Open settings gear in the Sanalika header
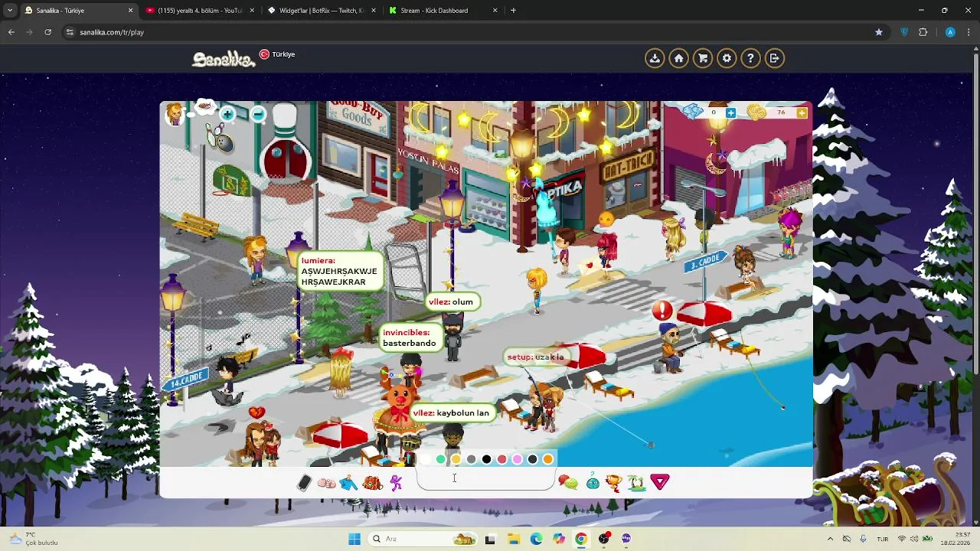Viewport: 980px width, 551px height. tap(727, 58)
